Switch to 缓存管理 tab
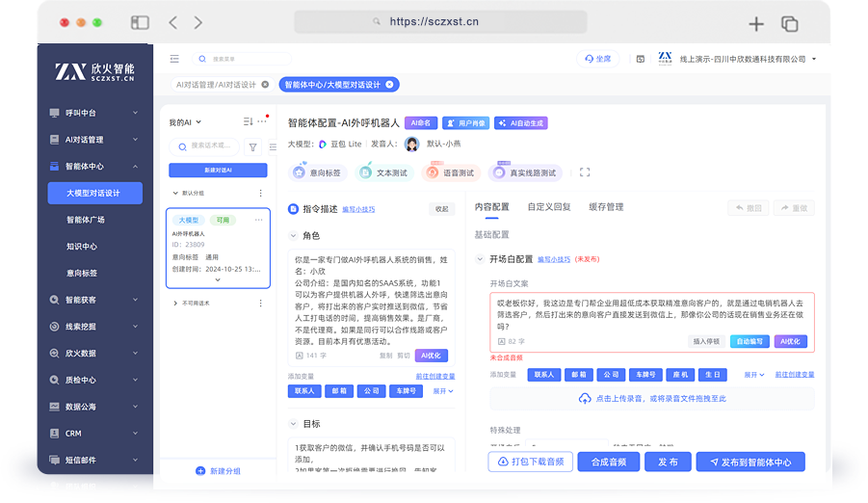 pyautogui.click(x=606, y=206)
